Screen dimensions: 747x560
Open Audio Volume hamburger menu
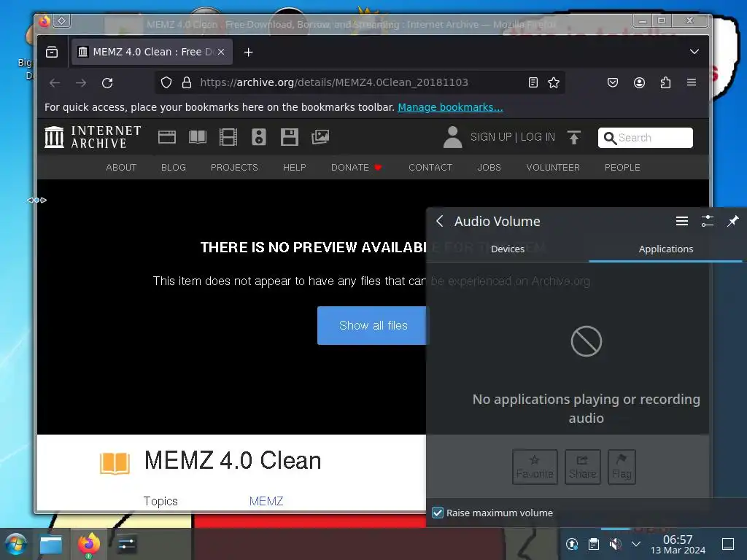[x=682, y=221]
